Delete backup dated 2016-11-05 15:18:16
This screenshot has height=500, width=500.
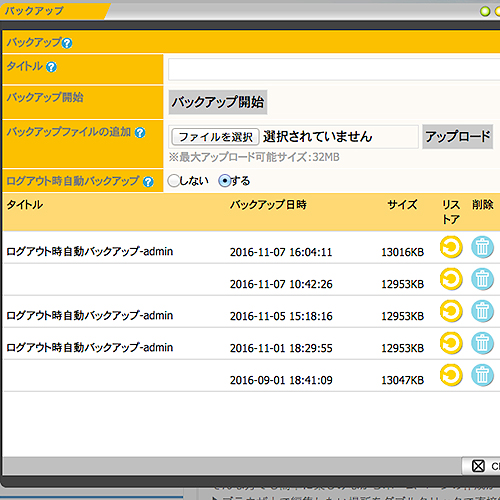[482, 311]
